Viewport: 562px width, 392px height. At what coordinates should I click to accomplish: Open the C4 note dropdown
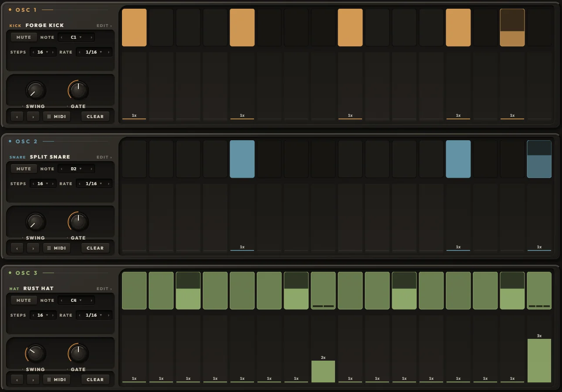pyautogui.click(x=76, y=301)
